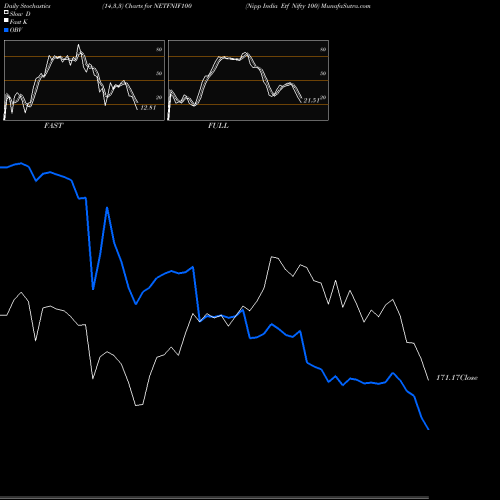
Task: Click the '(Nipp India Etf Nifty 100)' text
Action: click(282, 6)
